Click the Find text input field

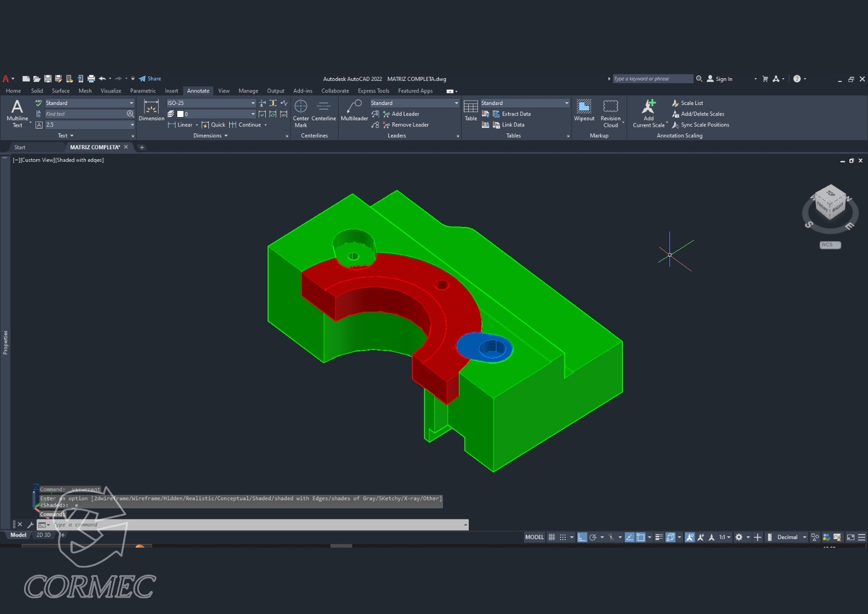click(x=85, y=114)
